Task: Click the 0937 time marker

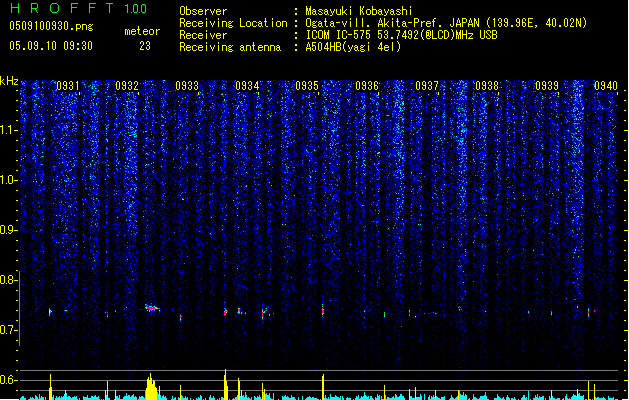Action: tap(427, 86)
